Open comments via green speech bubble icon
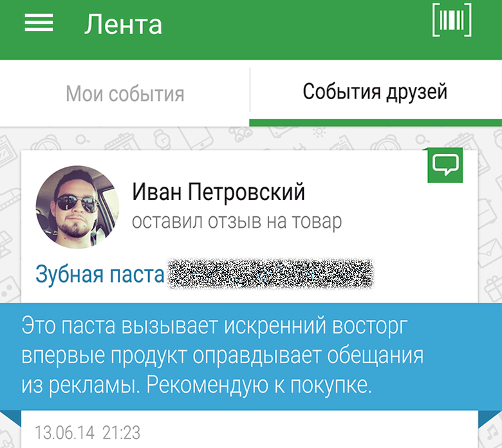502x448 pixels. [445, 165]
